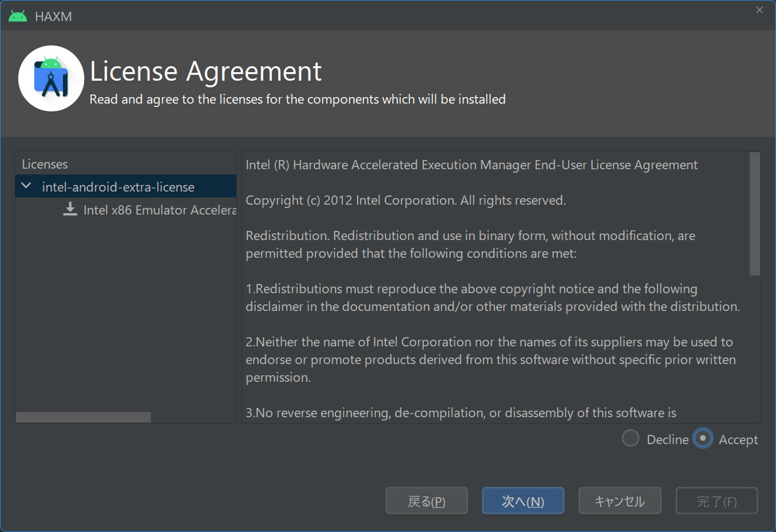The width and height of the screenshot is (776, 532).
Task: Click the 完了(F) finish button
Action: [716, 502]
